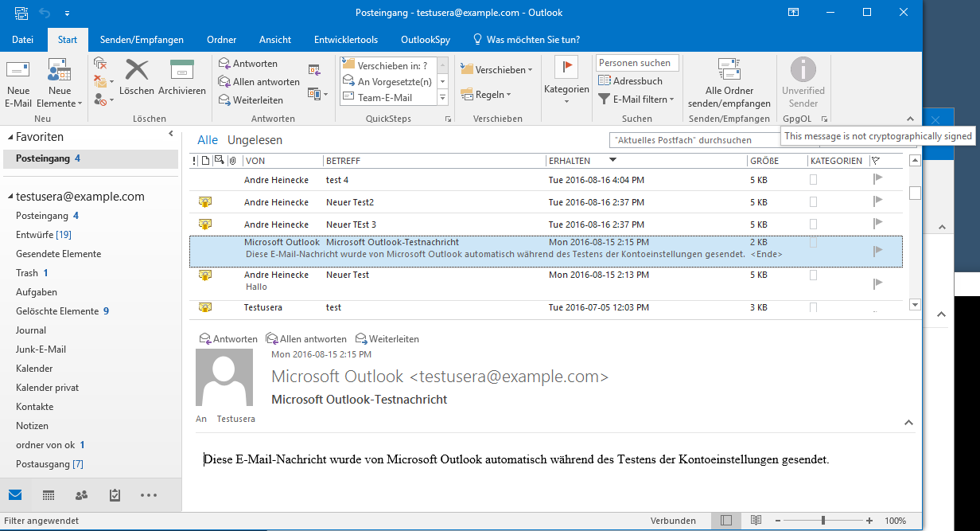
Task: Open the Datei tab
Action: (23, 40)
